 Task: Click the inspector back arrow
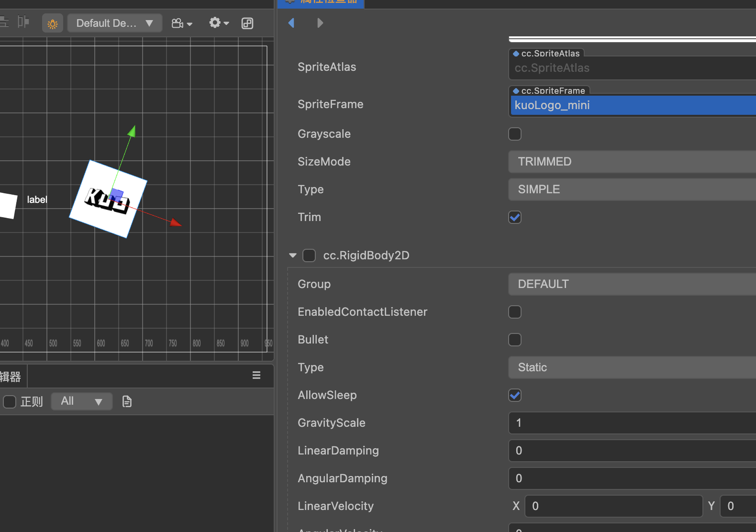pos(291,23)
